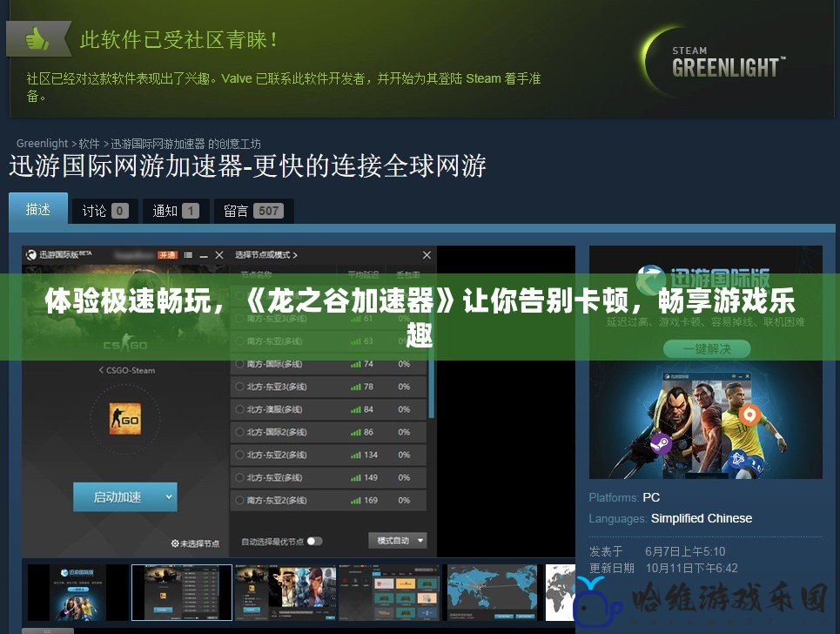Click signal bars icon in 南方-国际(多线) row
The width and height of the screenshot is (840, 634).
coord(355,364)
